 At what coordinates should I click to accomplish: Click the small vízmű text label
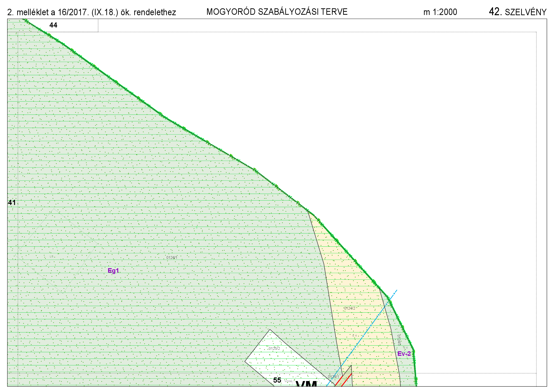pos(288,381)
